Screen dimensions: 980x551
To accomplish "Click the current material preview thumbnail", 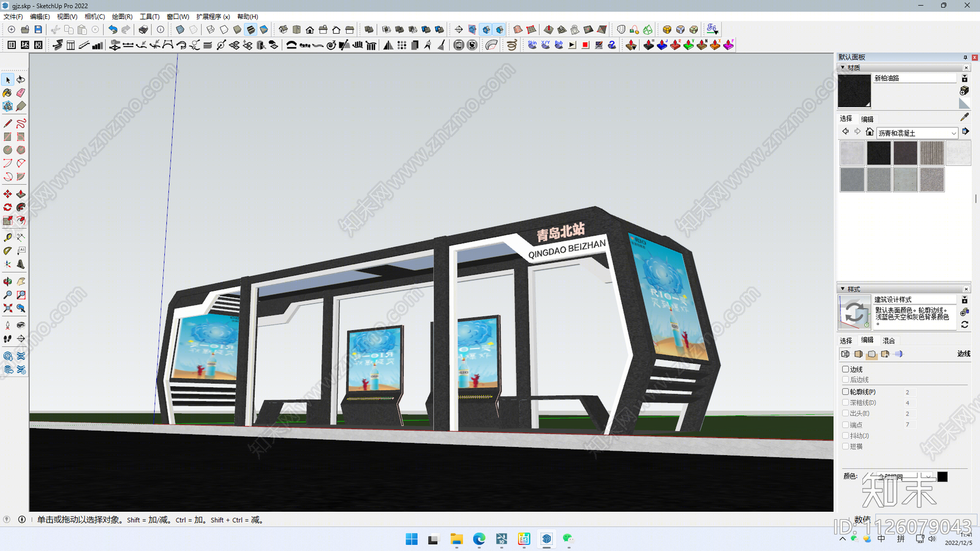I will [x=854, y=91].
